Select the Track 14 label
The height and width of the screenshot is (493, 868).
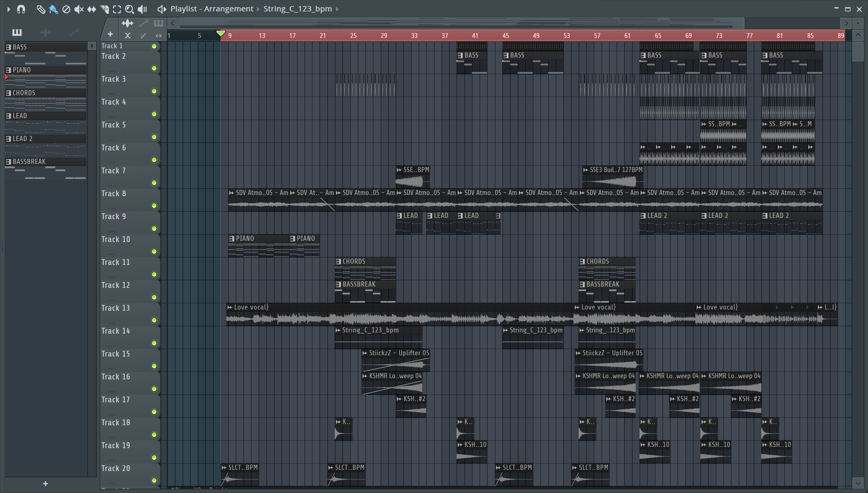tap(116, 331)
